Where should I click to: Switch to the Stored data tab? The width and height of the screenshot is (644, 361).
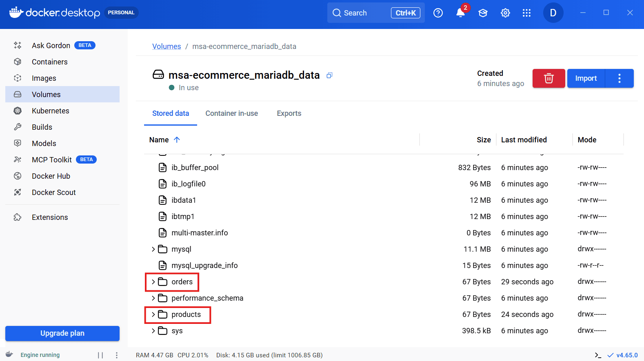[x=171, y=113]
